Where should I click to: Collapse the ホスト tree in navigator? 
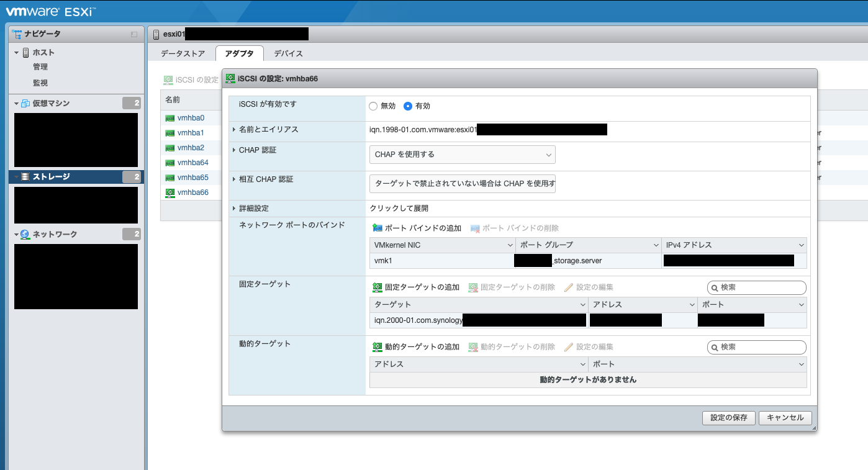pyautogui.click(x=17, y=53)
